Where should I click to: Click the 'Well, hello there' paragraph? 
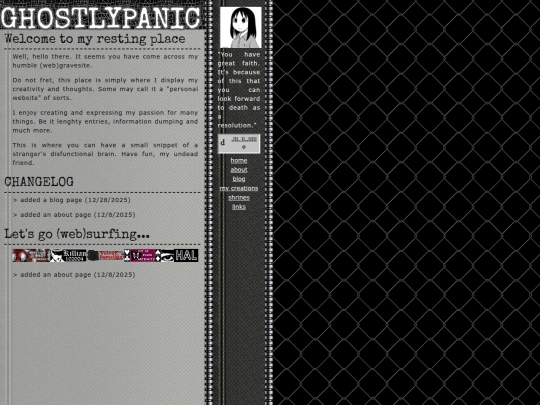[105, 61]
